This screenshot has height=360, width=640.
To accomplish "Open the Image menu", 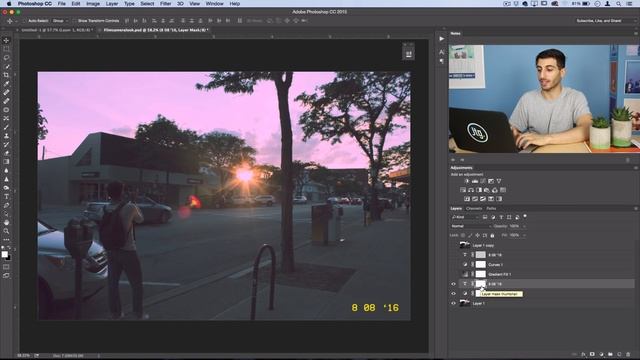I will click(93, 4).
